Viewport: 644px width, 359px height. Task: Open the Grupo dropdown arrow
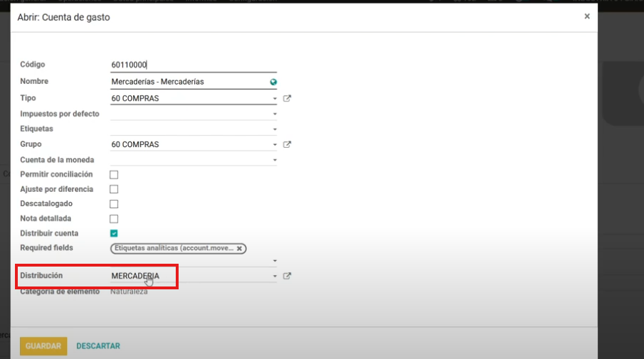pos(275,145)
